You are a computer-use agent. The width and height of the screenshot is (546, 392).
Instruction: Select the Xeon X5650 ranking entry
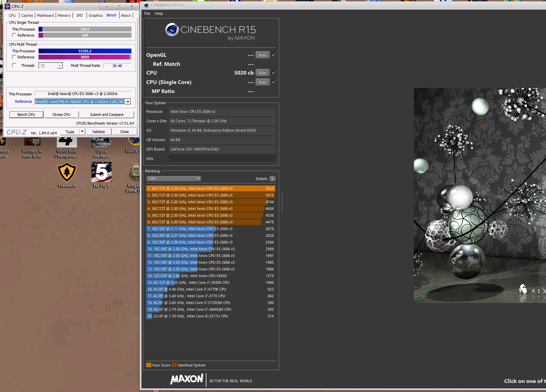(211, 276)
